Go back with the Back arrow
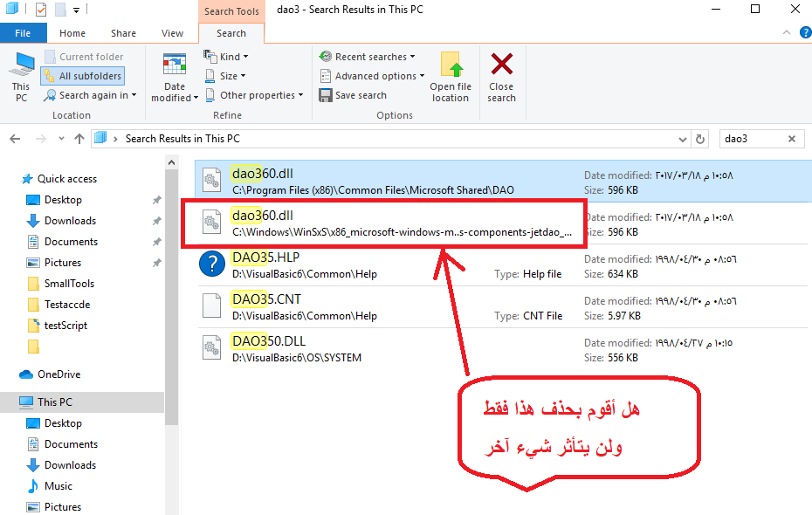This screenshot has height=515, width=812. 15,139
